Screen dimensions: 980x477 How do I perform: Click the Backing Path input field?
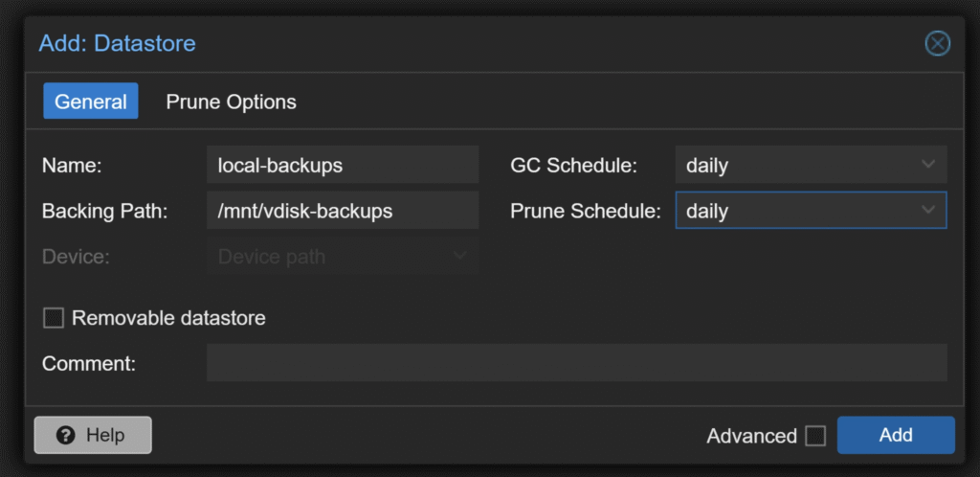pos(343,211)
